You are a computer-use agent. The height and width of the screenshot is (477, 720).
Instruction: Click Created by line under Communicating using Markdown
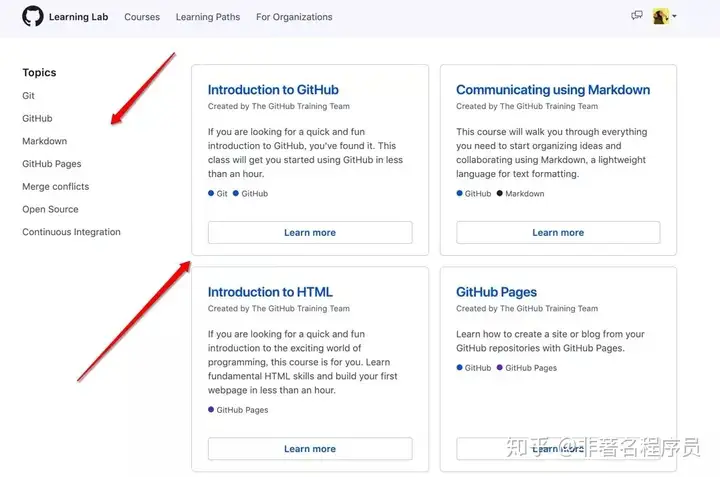[x=527, y=107]
